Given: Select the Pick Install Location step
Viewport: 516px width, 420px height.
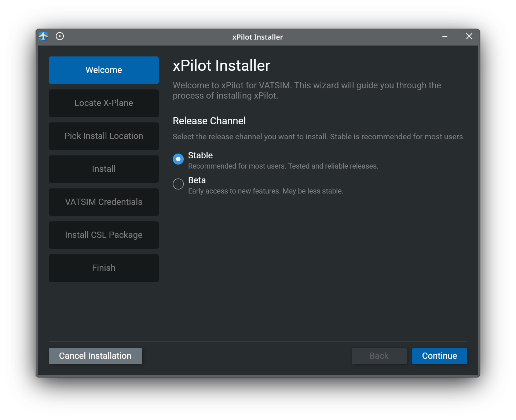Looking at the screenshot, I should point(104,136).
